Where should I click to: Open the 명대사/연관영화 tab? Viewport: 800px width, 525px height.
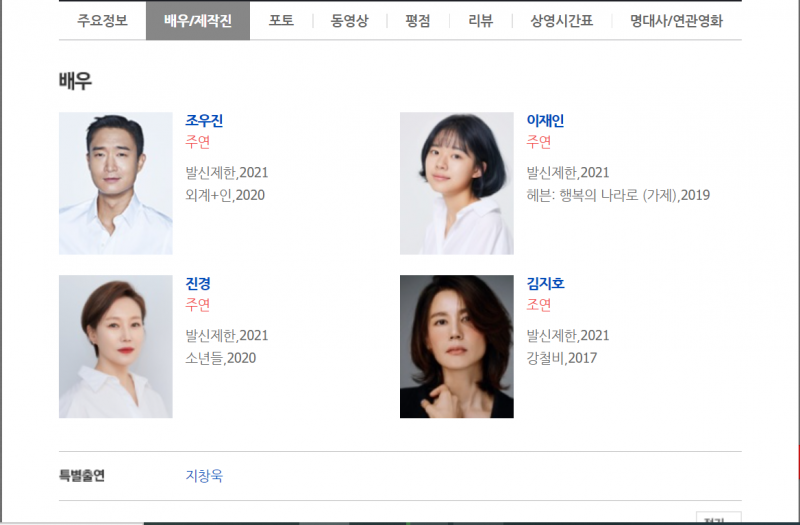click(677, 21)
